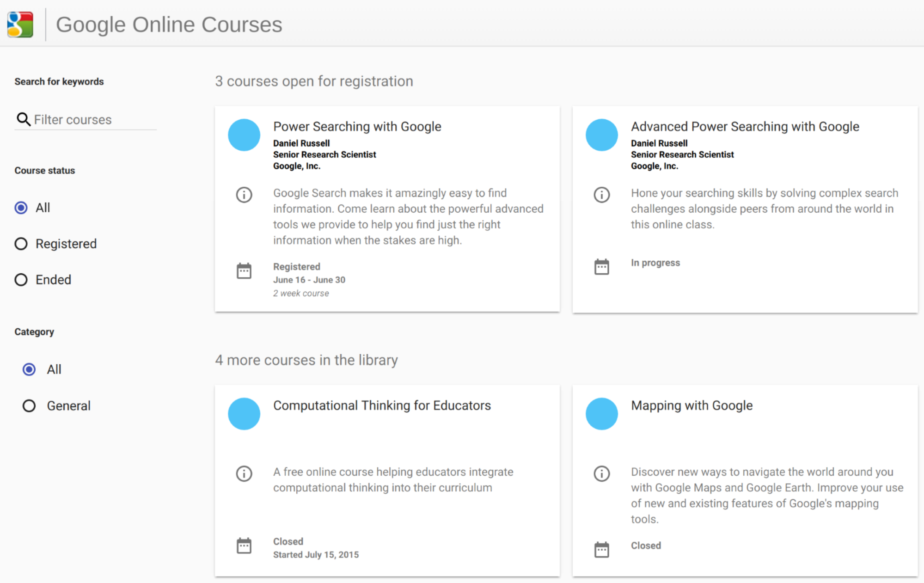Click the 'June 16 - June 30' date text
This screenshot has height=583, width=924.
click(309, 280)
